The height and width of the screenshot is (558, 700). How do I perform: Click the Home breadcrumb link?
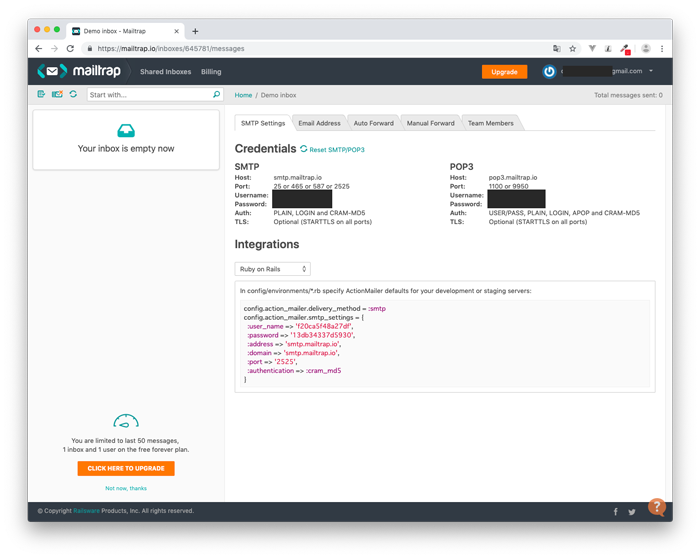pos(243,95)
